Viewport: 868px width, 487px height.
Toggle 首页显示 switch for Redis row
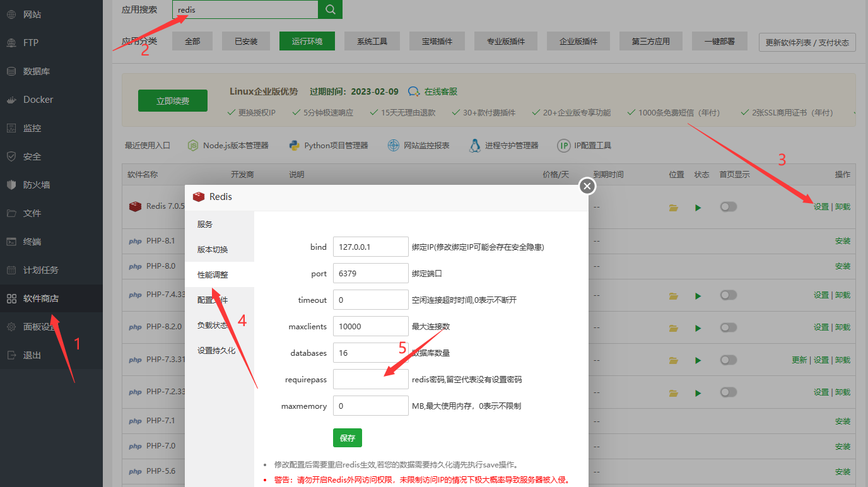coord(729,207)
